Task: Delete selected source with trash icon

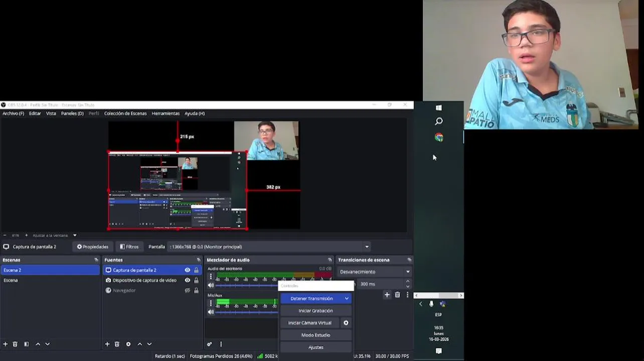Action: [x=117, y=344]
